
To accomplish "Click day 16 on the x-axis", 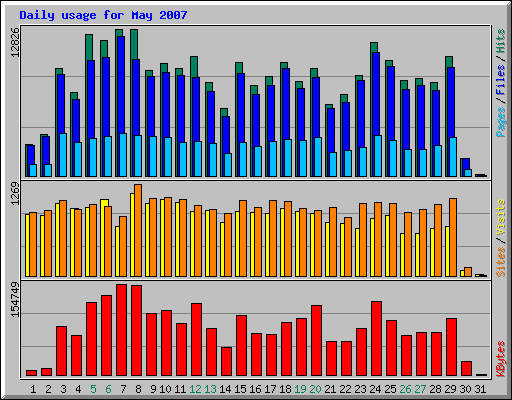I will [x=255, y=389].
